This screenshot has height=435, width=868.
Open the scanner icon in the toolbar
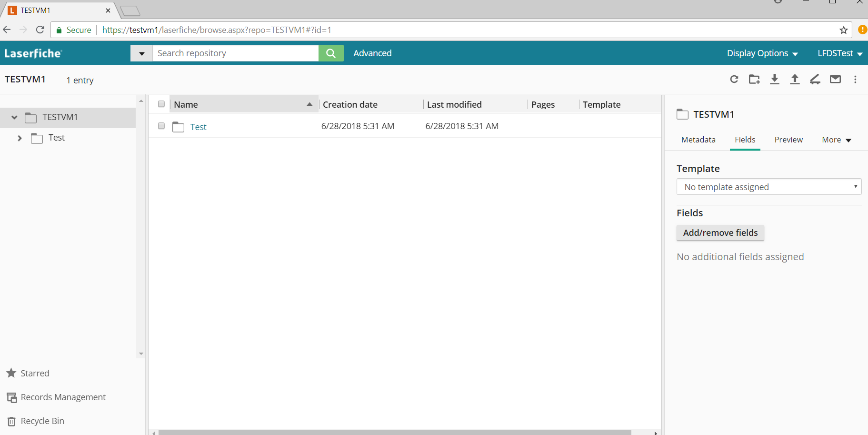click(815, 79)
